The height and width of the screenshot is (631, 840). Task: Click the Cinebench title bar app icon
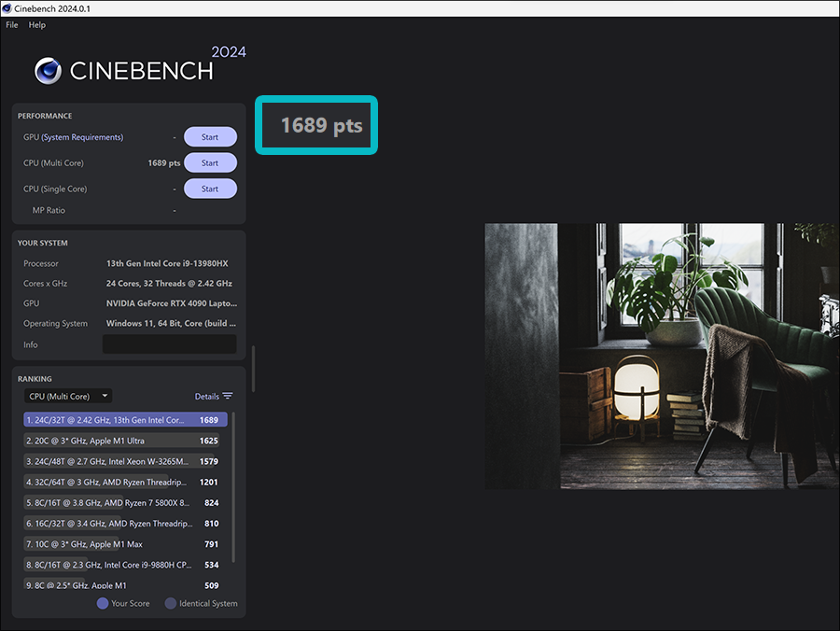point(7,8)
